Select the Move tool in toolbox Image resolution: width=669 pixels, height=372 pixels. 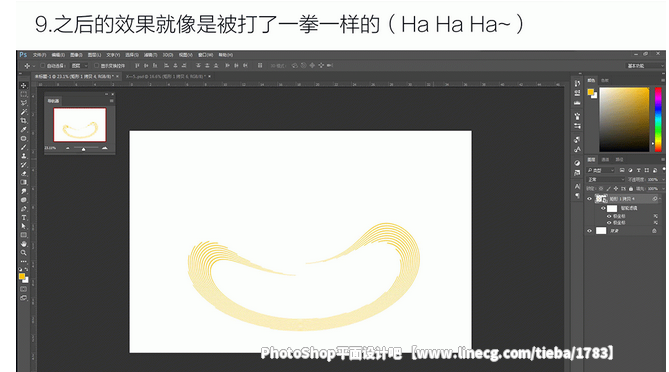(23, 85)
